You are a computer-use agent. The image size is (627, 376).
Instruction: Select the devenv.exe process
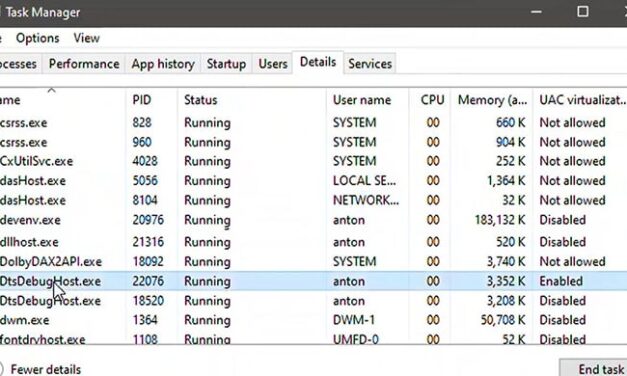point(314,220)
